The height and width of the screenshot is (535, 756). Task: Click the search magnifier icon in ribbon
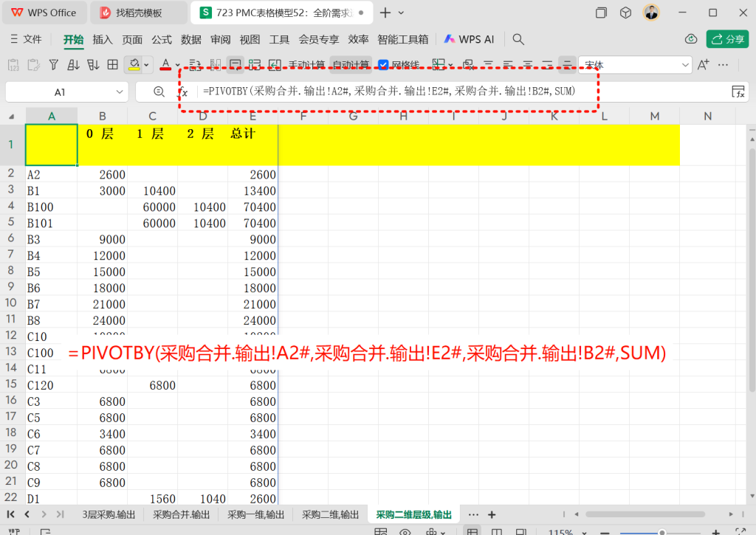[518, 39]
